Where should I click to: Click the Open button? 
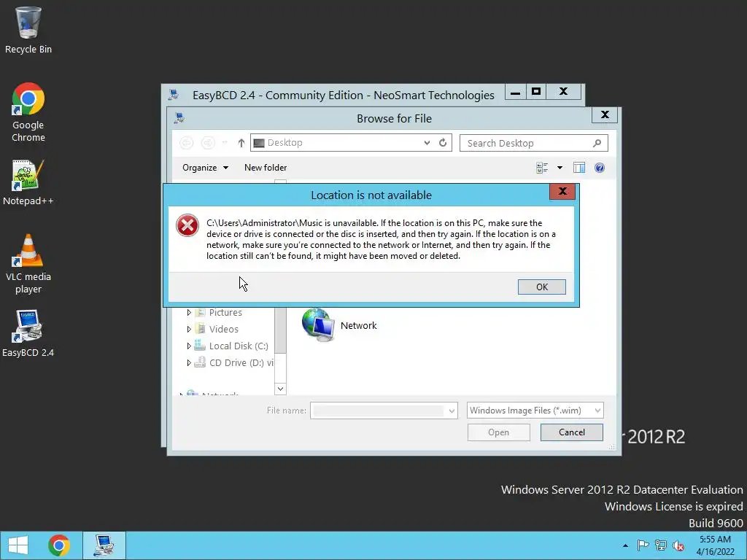point(498,432)
